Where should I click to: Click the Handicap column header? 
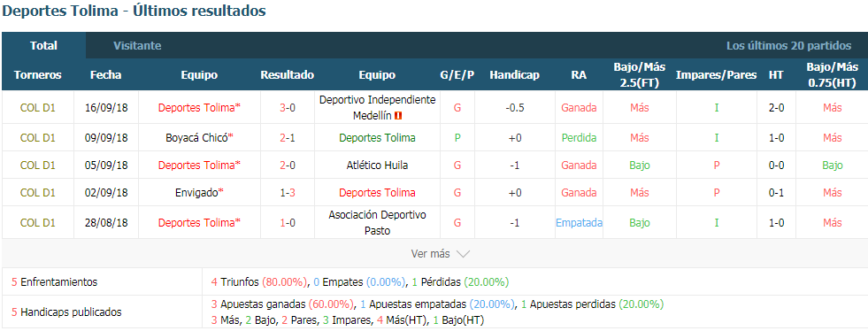point(514,75)
